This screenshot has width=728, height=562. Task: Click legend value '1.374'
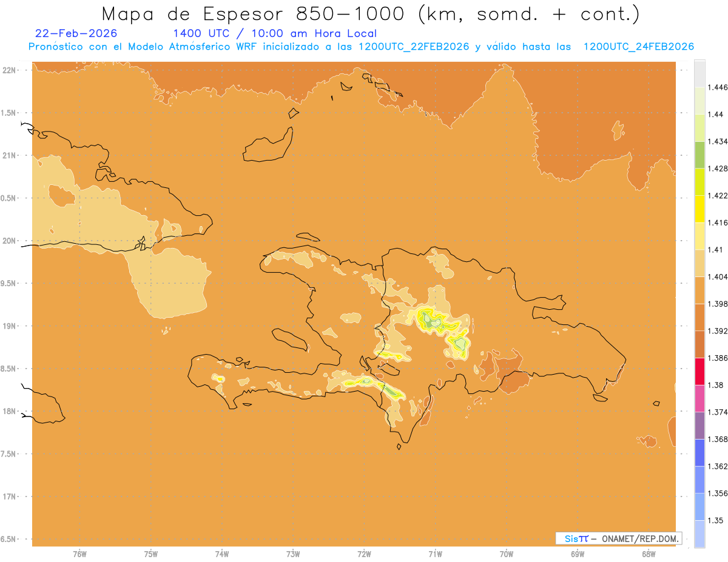click(x=717, y=412)
